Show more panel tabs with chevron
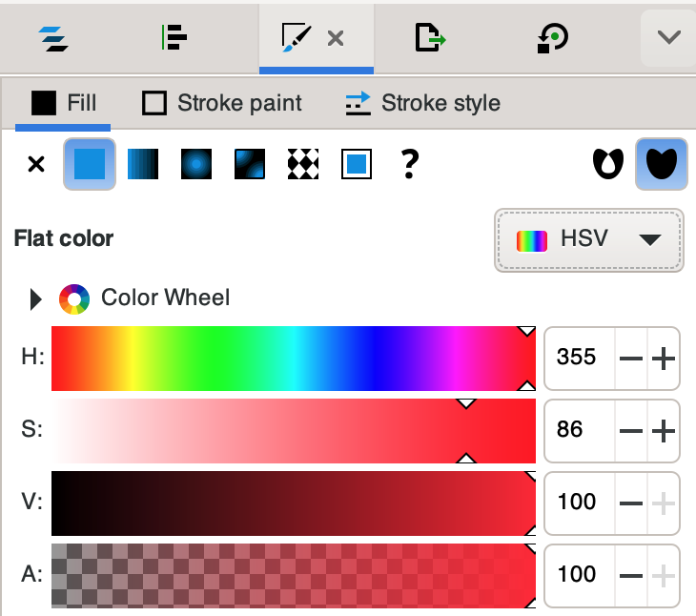 click(x=669, y=38)
